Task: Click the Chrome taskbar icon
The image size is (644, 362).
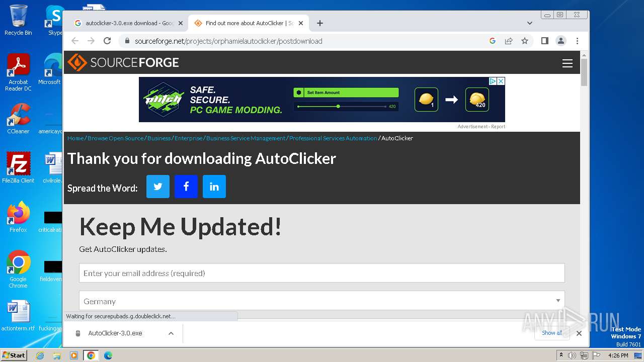Action: (x=91, y=355)
